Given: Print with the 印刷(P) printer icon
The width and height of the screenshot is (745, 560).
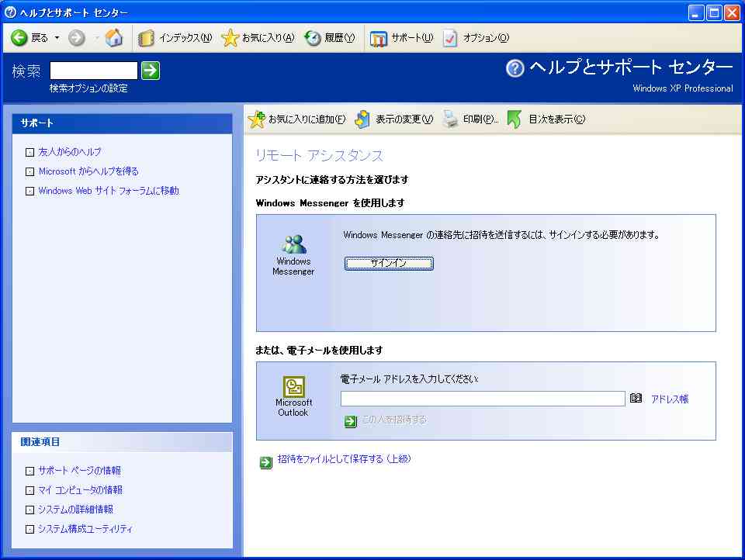Looking at the screenshot, I should [450, 119].
